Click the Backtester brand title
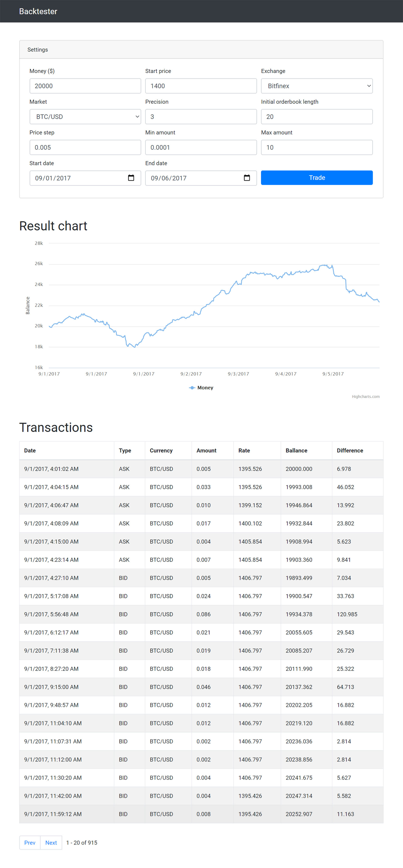Screen dimensions: 403x868 click(38, 12)
